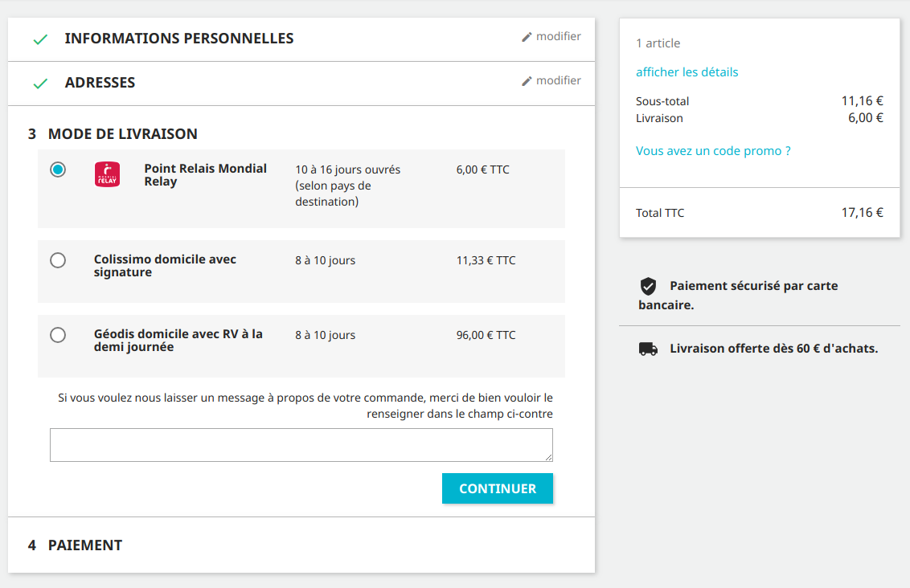The image size is (910, 588).
Task: Click the pencil icon beside Adresses
Action: click(x=527, y=81)
